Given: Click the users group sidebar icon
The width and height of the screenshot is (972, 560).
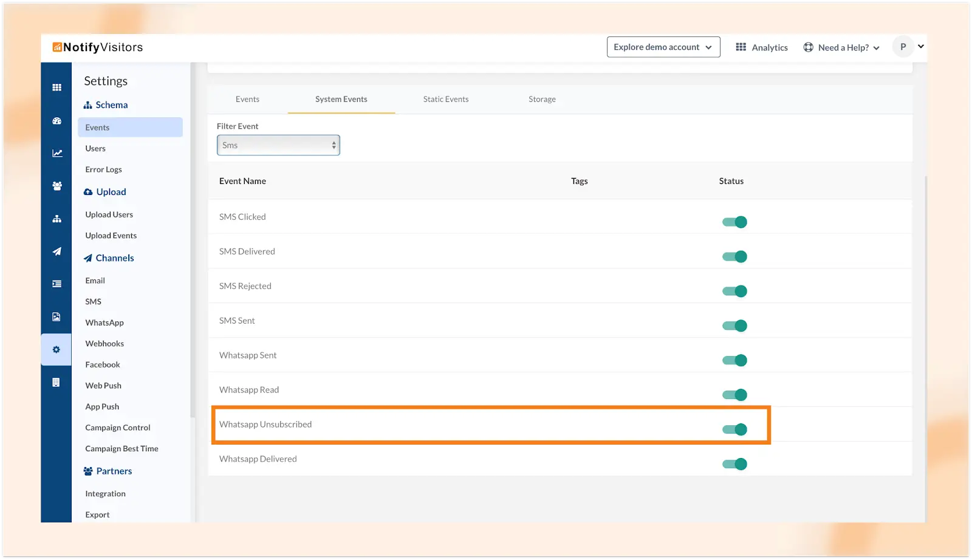Looking at the screenshot, I should 56,186.
